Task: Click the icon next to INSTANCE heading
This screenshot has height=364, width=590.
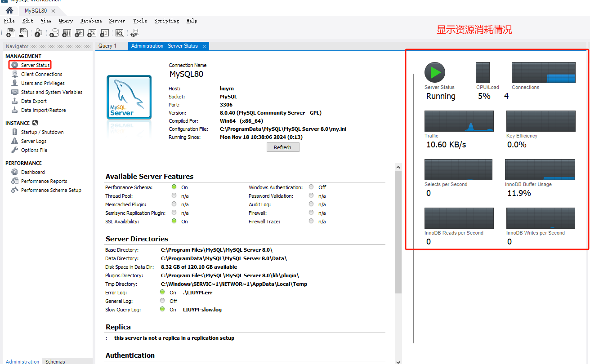Action: coord(35,123)
